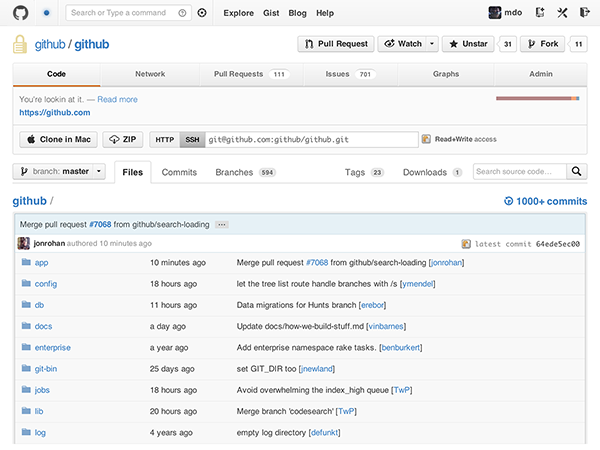Open the #7068 link in commit header

tap(100, 225)
